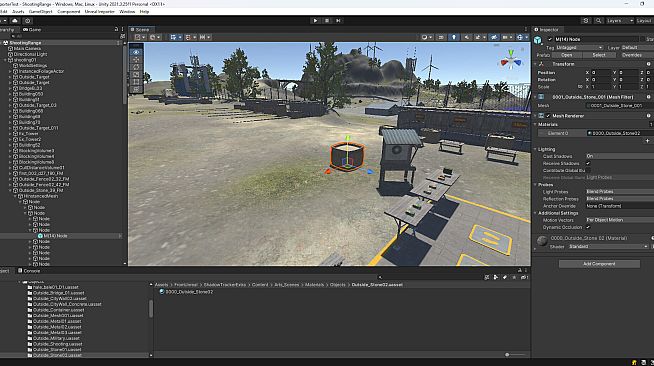654x366 pixels.
Task: Toggle the Dynamic Occlusion checkbox
Action: pos(588,227)
